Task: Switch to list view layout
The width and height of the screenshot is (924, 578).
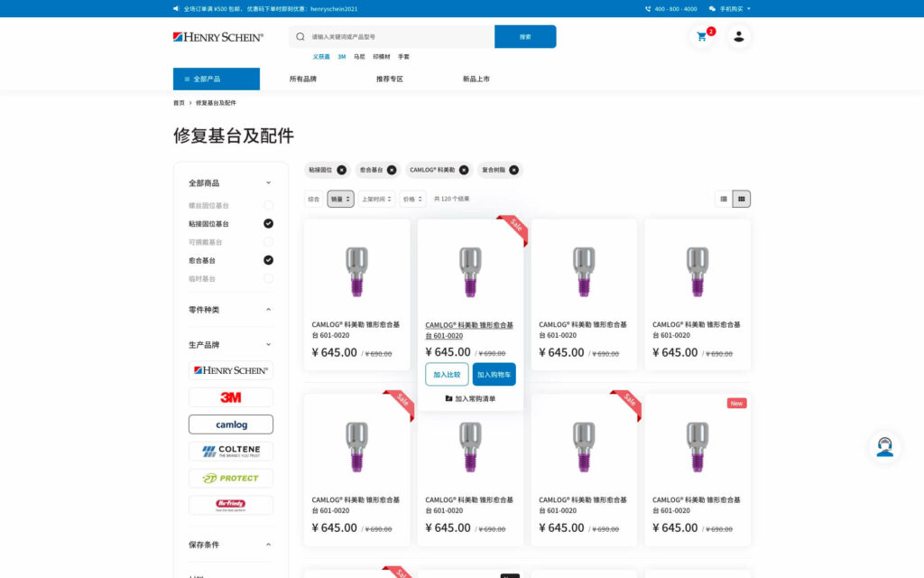Action: coord(724,199)
